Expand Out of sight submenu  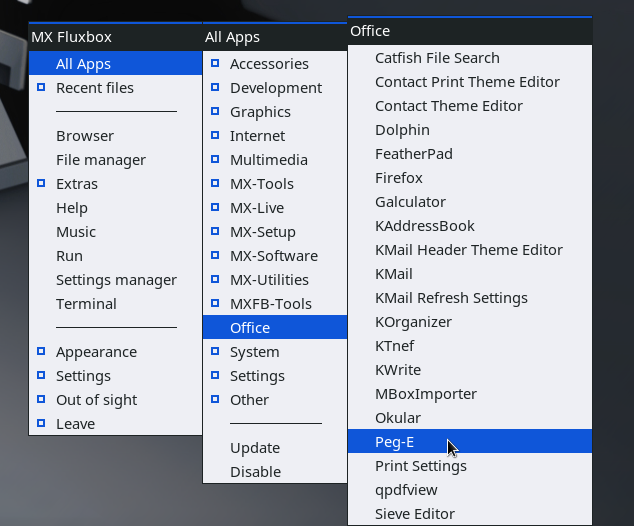click(115, 400)
